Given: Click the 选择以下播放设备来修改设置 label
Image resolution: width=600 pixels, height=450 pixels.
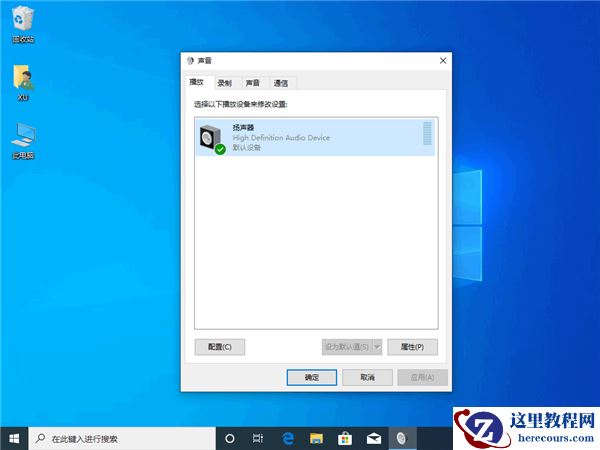Looking at the screenshot, I should pyautogui.click(x=241, y=104).
